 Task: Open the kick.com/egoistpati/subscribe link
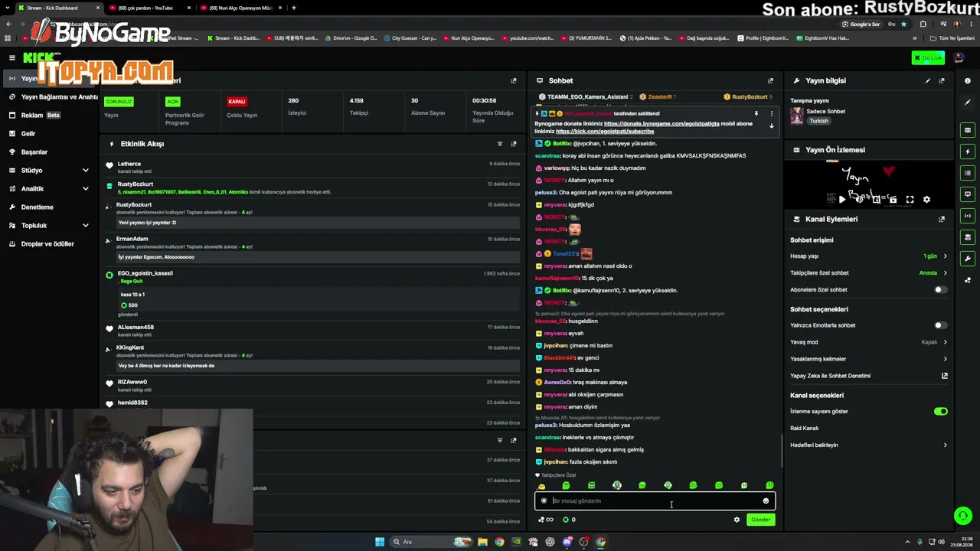pos(605,132)
